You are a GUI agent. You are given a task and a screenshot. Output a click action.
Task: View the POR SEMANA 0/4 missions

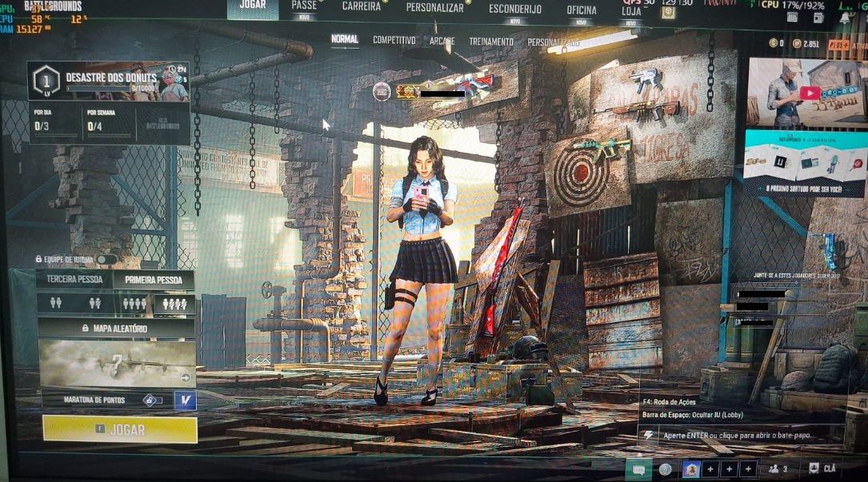109,121
